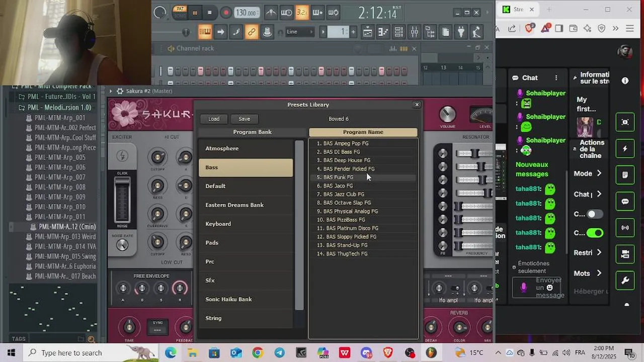Switch to PAT mode

(180, 9)
